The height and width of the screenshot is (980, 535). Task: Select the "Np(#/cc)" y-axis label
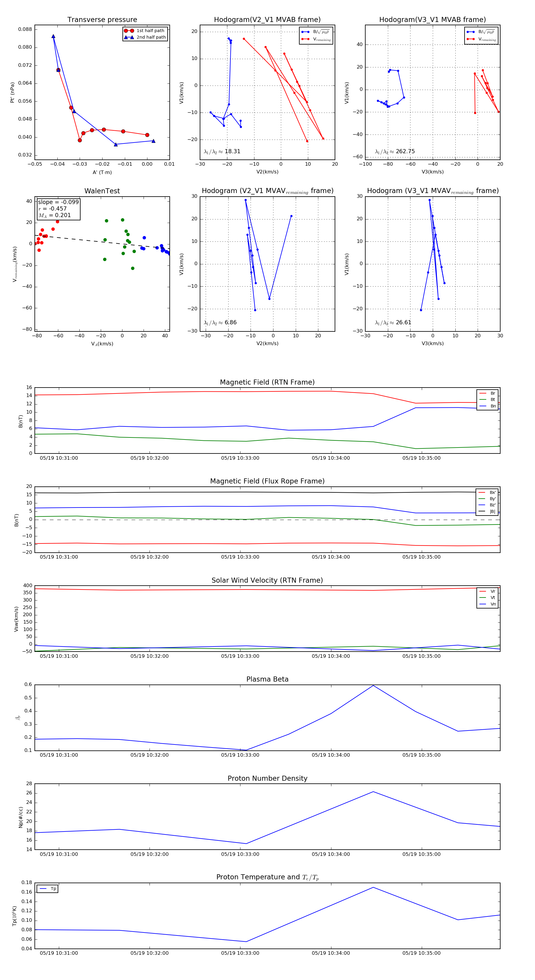click(x=21, y=817)
